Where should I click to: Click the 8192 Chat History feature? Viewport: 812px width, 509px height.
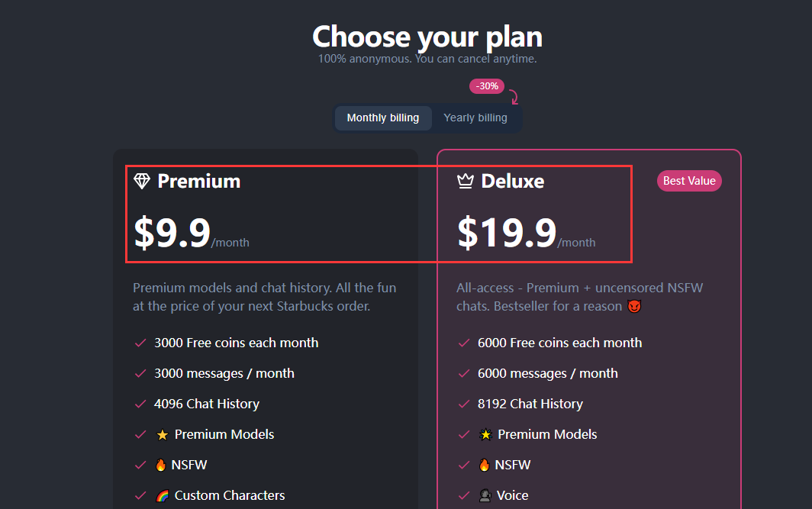(530, 404)
